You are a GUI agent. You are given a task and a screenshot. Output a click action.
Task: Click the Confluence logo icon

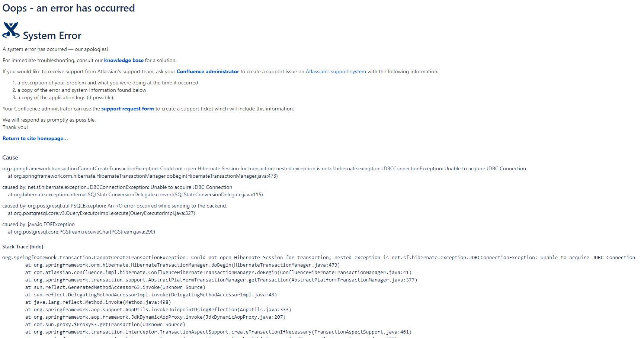(x=10, y=31)
